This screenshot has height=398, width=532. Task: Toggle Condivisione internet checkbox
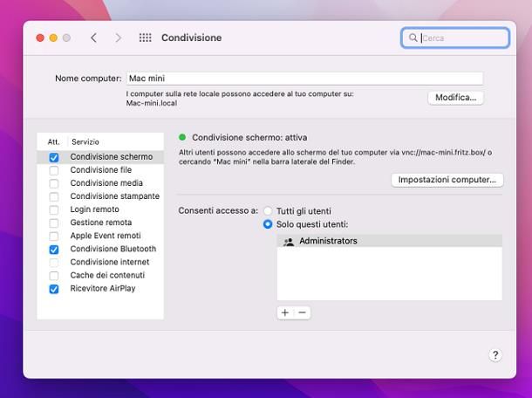click(x=53, y=263)
